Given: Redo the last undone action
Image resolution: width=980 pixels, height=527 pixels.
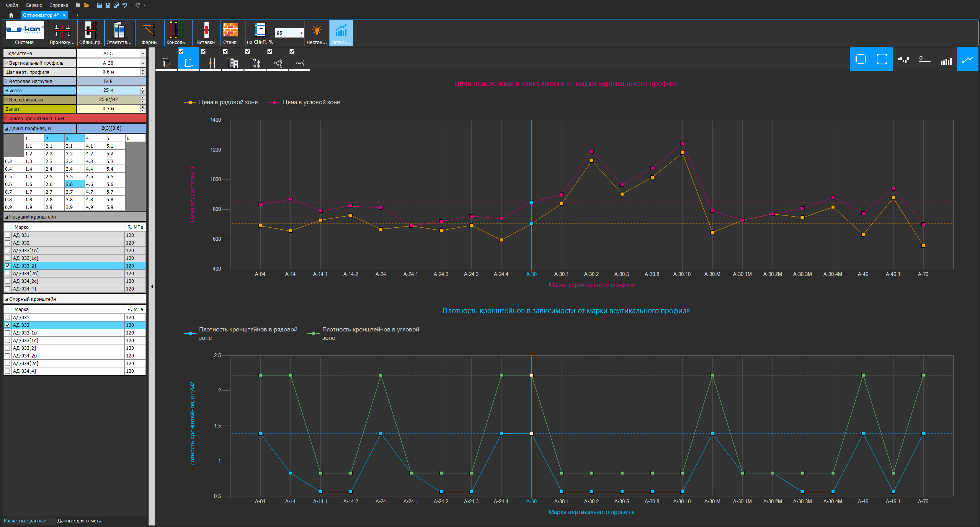Looking at the screenshot, I should tap(138, 5).
